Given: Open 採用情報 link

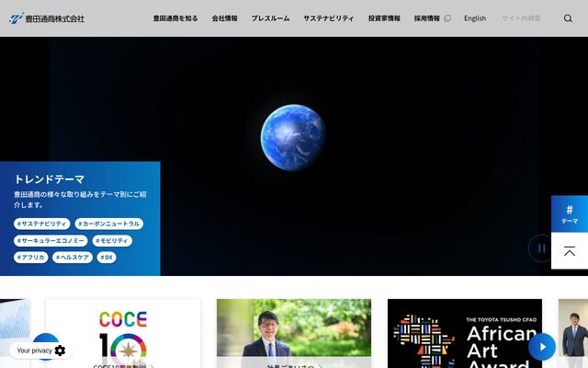Looking at the screenshot, I should click(x=427, y=18).
